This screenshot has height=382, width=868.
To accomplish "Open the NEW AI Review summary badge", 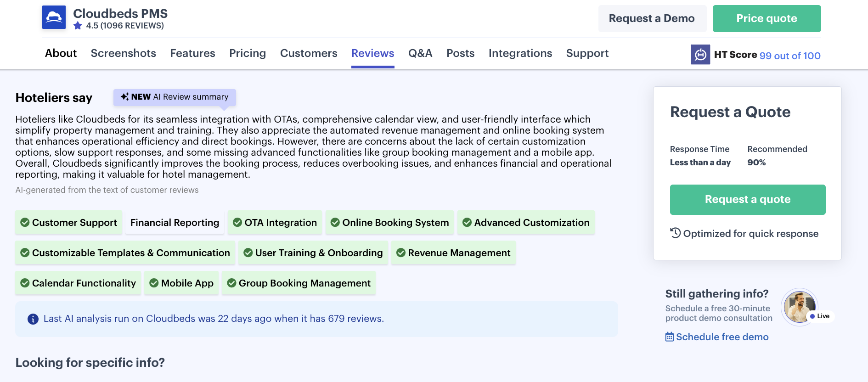I will pyautogui.click(x=175, y=97).
